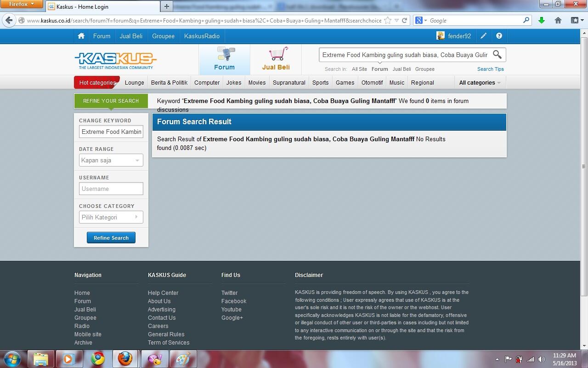Reload the page in the address bar

coord(404,20)
